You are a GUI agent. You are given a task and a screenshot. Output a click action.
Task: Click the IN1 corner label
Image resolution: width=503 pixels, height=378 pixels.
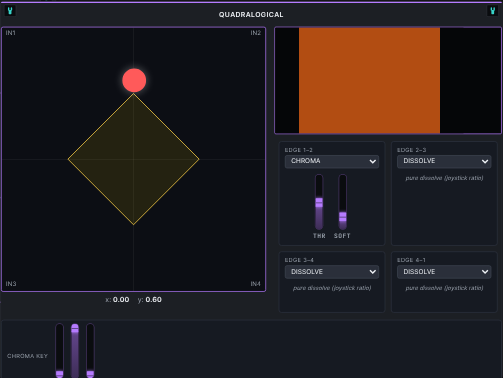(x=11, y=33)
